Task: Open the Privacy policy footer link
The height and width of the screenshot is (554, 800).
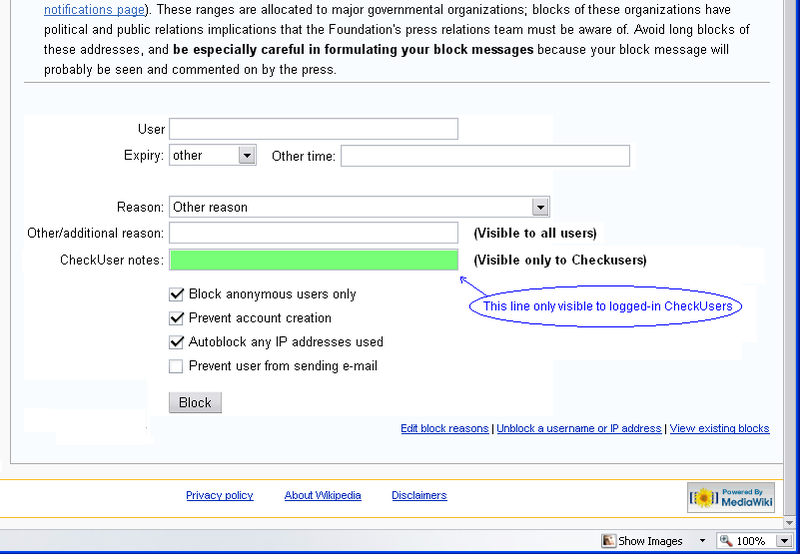Action: click(x=219, y=495)
